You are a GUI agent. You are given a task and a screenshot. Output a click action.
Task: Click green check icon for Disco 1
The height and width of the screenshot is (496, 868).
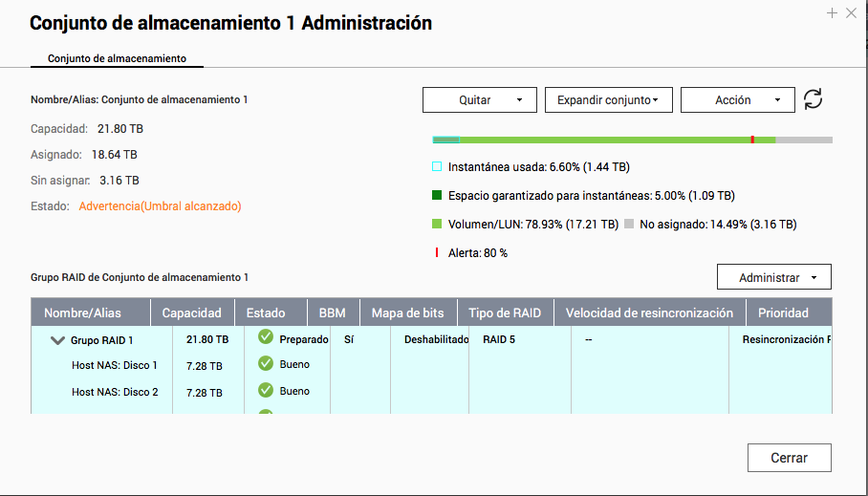[266, 363]
